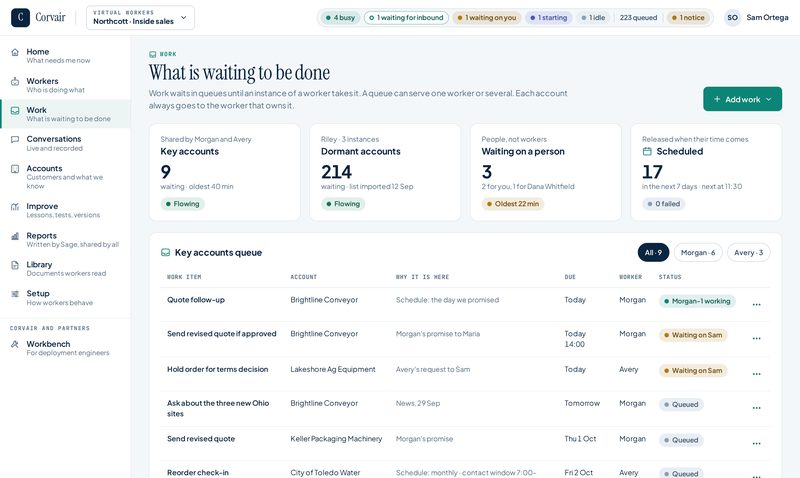The image size is (800, 478).
Task: Open the Workbench person icon
Action: (x=15, y=344)
